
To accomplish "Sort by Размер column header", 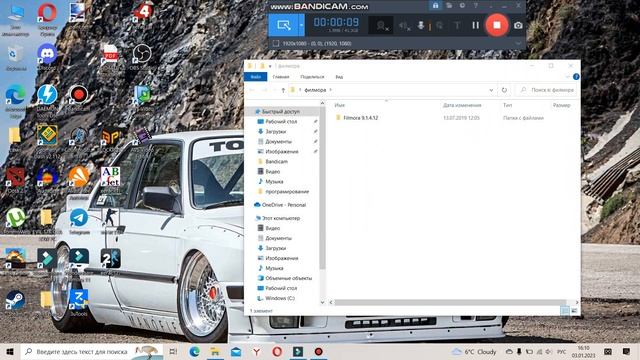I will point(561,105).
